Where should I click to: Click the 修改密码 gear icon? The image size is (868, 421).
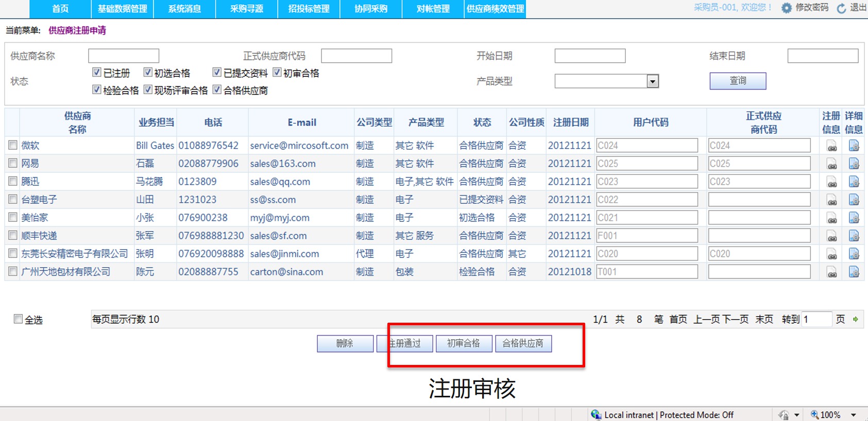tap(786, 8)
